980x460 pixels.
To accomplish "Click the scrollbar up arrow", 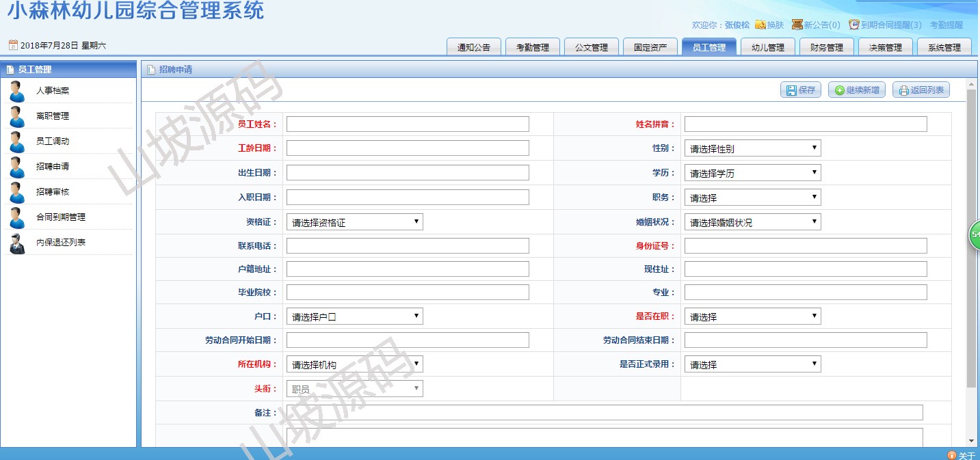I will click(971, 84).
